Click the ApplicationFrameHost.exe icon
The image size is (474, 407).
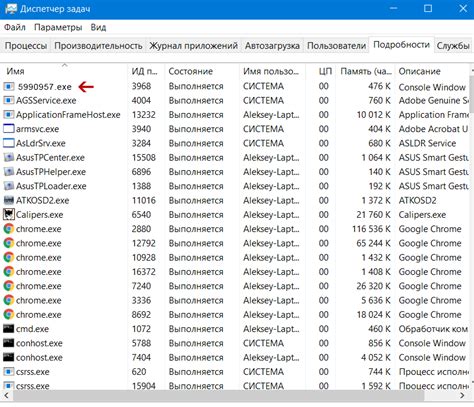pos(9,115)
